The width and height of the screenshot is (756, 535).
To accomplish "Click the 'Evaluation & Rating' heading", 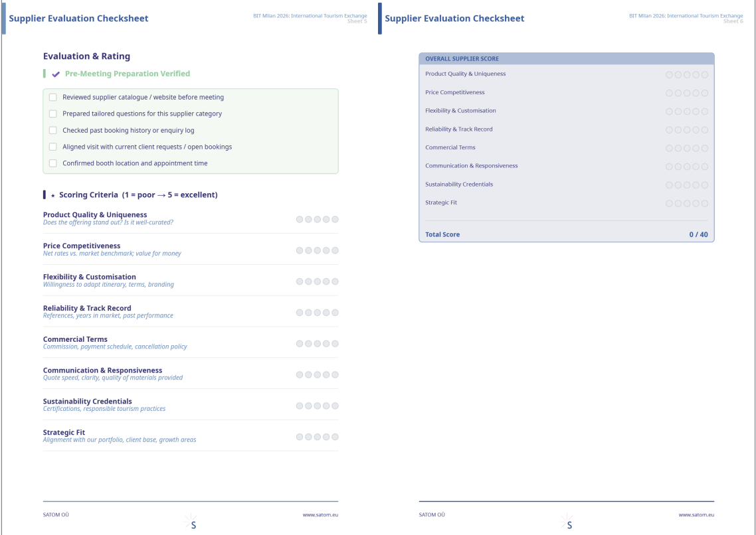I will click(x=87, y=56).
